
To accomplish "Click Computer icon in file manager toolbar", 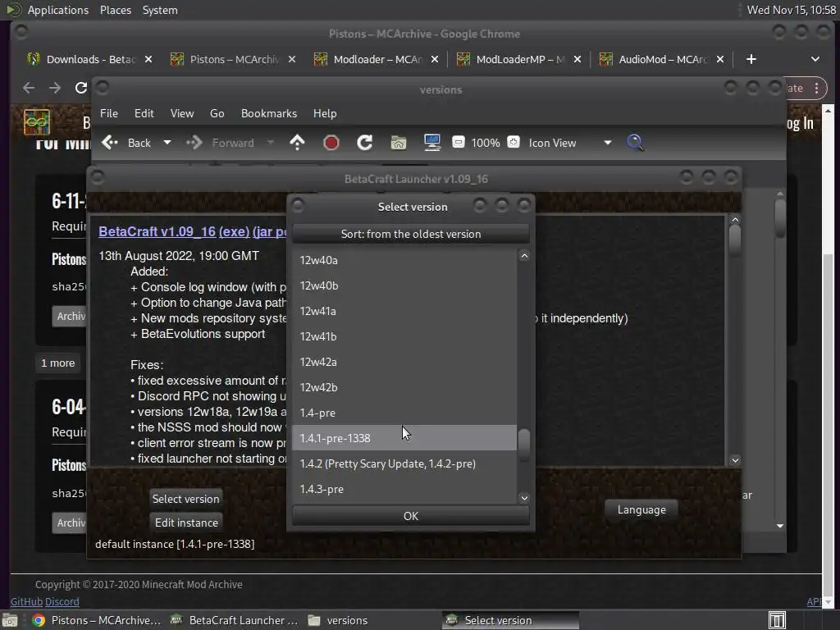I will [431, 143].
